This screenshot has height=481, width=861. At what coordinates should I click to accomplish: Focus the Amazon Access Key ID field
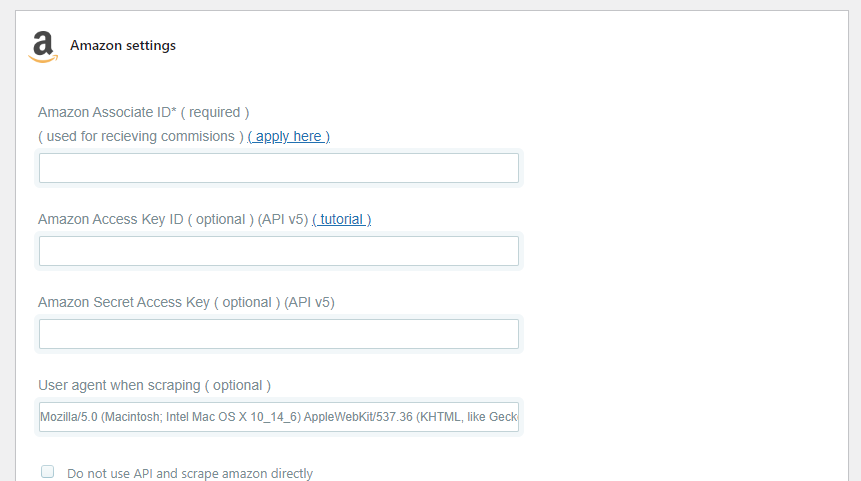[x=279, y=251]
